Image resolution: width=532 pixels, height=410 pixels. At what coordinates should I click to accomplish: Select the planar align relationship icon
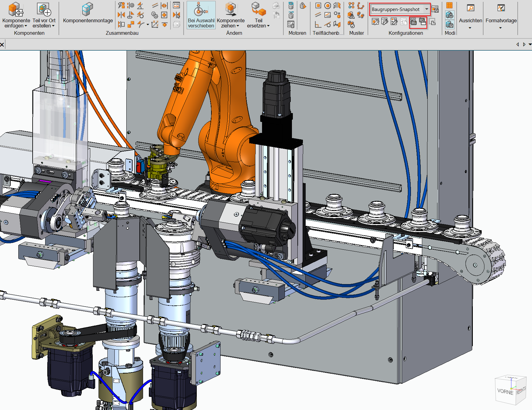click(121, 24)
